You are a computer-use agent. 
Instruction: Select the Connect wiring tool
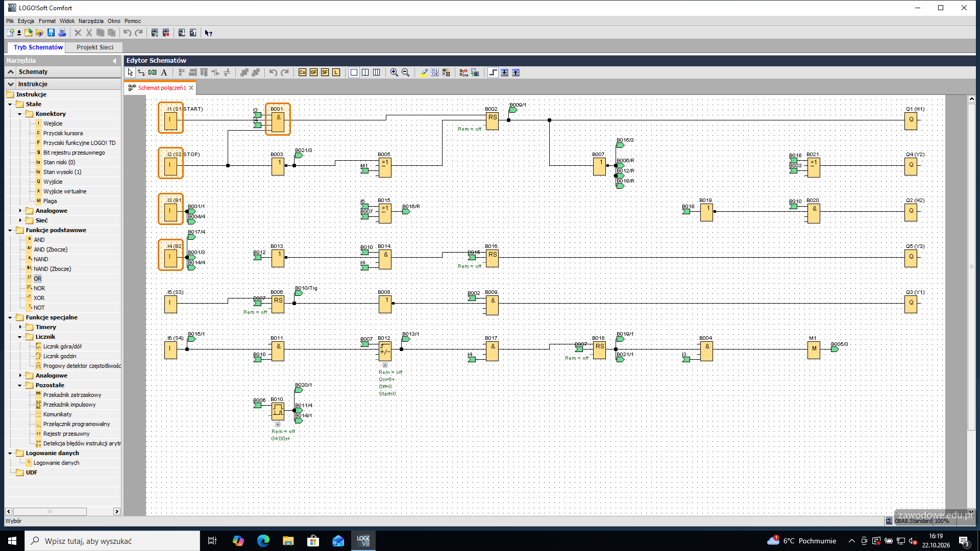141,72
